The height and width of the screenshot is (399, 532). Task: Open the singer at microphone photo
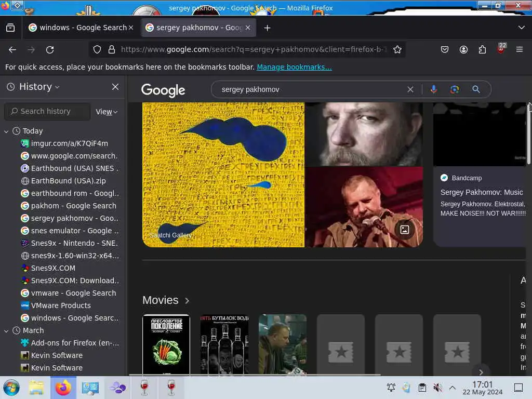[x=364, y=207]
